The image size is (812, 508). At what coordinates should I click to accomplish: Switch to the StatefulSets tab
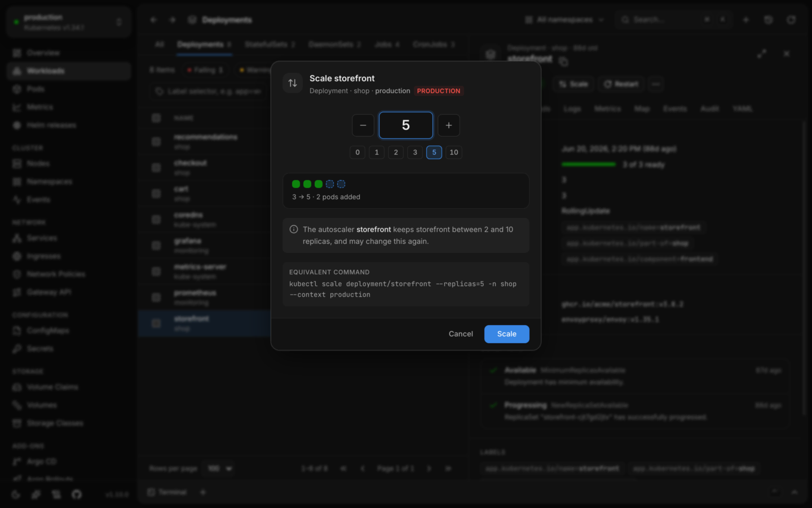pyautogui.click(x=270, y=45)
